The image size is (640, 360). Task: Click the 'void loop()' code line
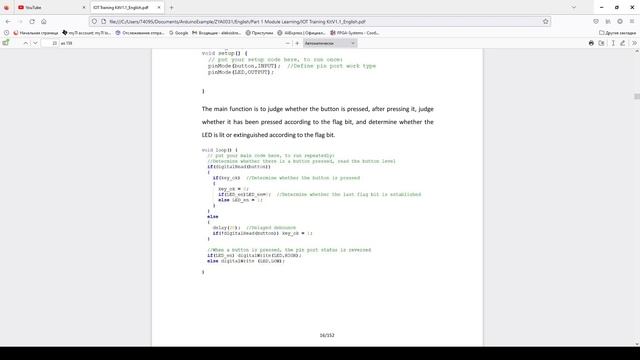coord(220,150)
